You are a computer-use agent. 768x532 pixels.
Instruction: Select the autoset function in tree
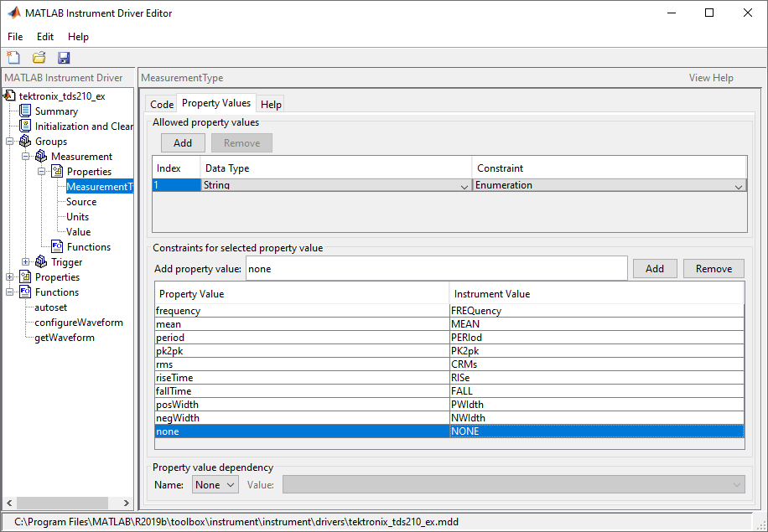tap(50, 307)
